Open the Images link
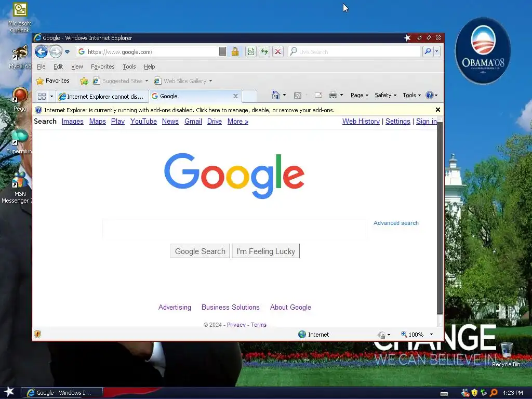Viewport: 532px width, 399px height. coord(73,122)
